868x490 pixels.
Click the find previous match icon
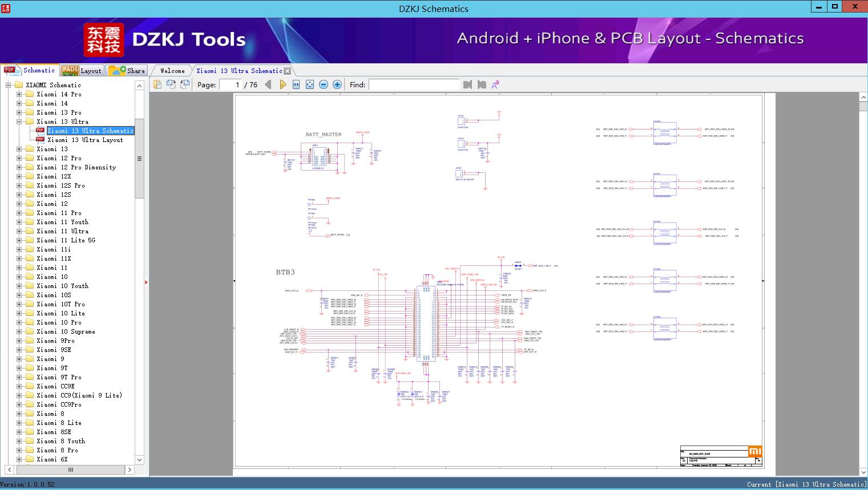pos(468,84)
